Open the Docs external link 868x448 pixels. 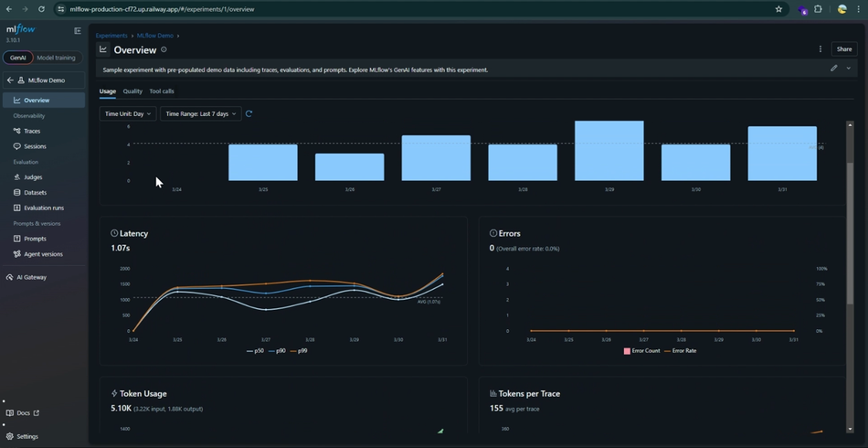[23, 413]
